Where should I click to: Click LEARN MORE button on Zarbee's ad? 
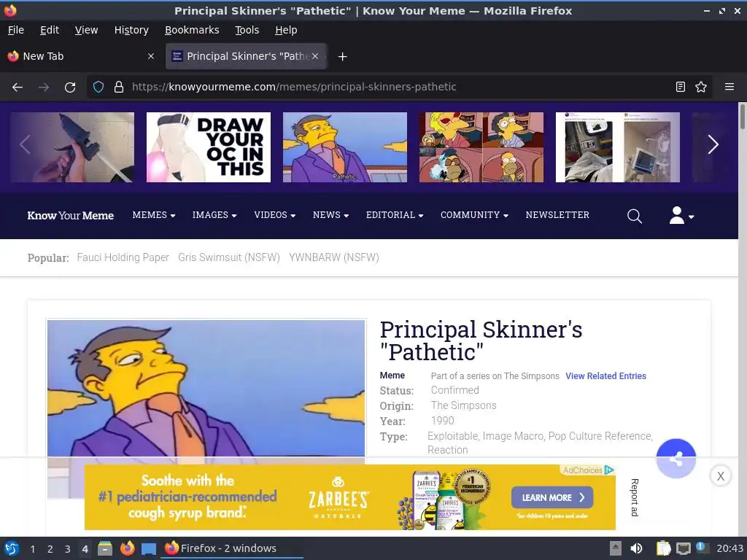point(552,497)
